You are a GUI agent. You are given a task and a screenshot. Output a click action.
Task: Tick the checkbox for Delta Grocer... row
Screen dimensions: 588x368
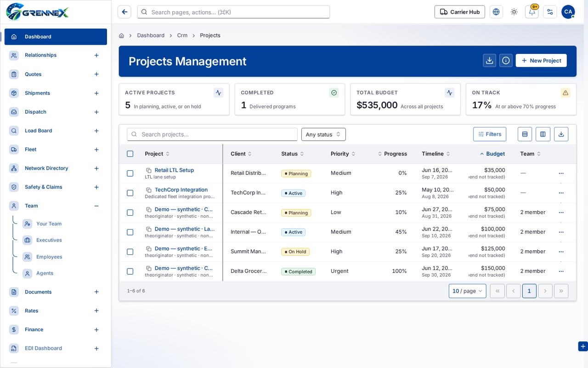click(x=130, y=271)
